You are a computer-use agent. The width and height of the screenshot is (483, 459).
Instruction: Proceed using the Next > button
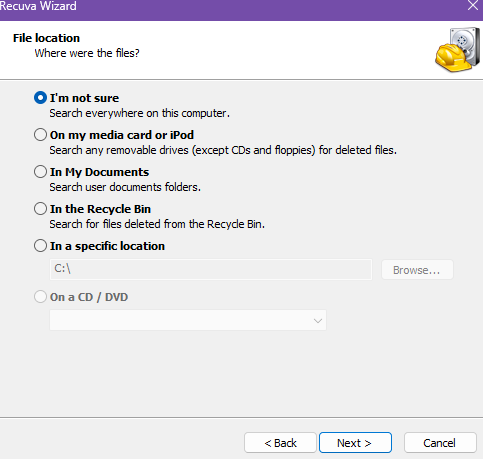tap(355, 443)
